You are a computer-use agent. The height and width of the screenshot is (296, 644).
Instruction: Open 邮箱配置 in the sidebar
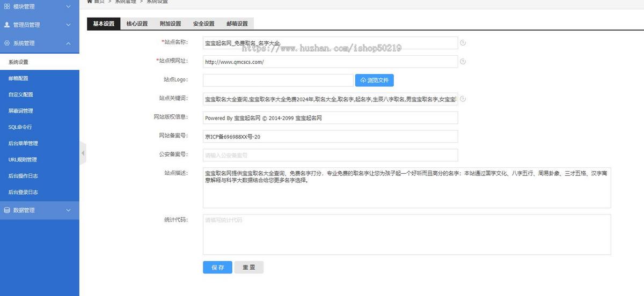pyautogui.click(x=40, y=78)
